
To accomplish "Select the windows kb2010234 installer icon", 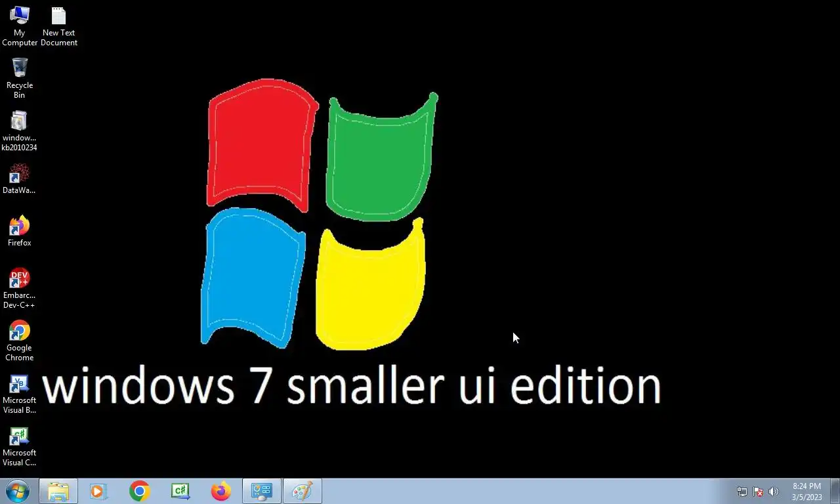I will tap(19, 131).
